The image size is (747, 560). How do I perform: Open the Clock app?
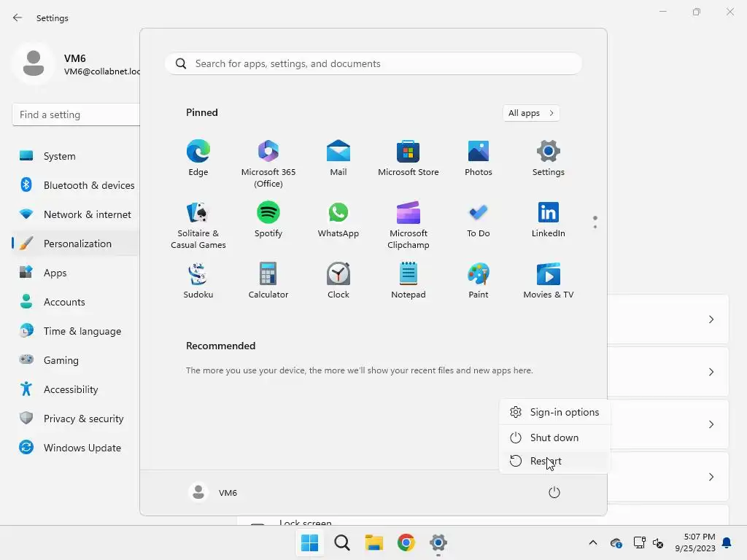click(338, 281)
